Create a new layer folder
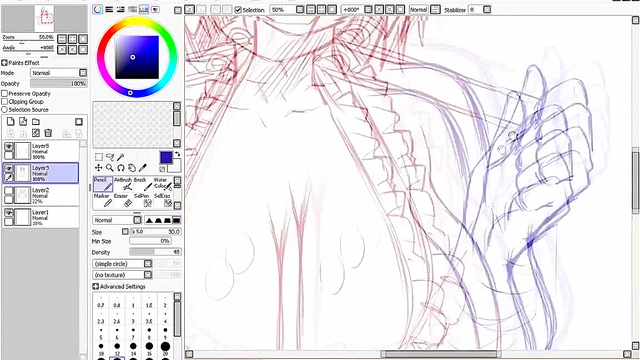Image resolution: width=640 pixels, height=360 pixels. pyautogui.click(x=36, y=122)
